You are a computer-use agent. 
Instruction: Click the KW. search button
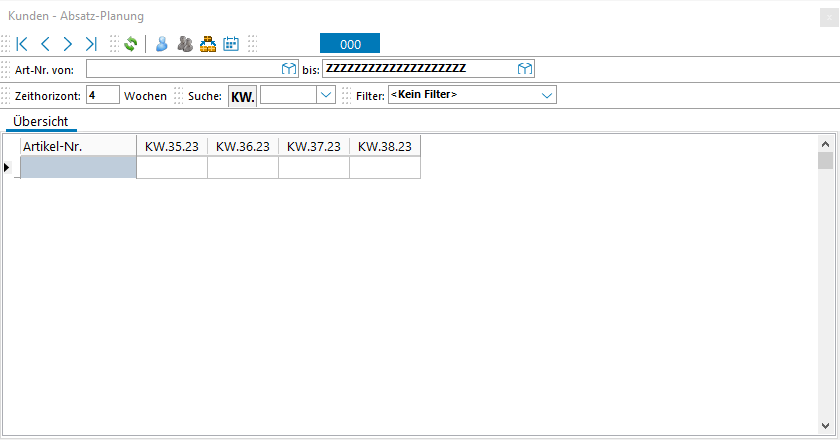click(243, 96)
